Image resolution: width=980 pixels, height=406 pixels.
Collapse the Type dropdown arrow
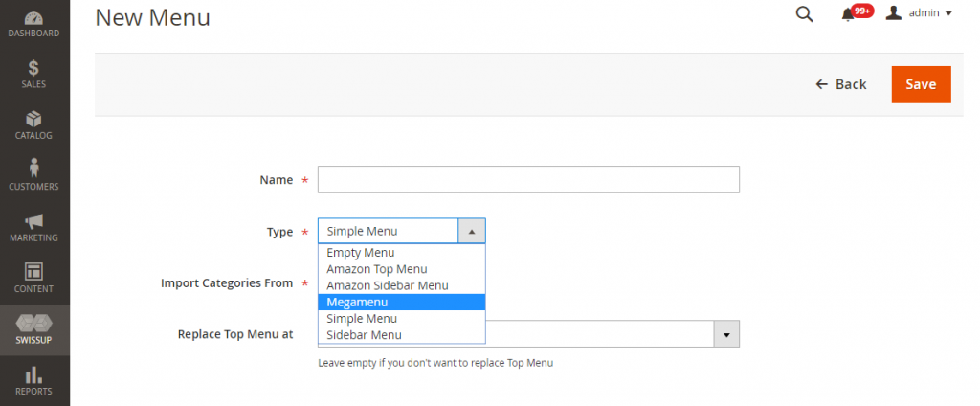tap(472, 231)
